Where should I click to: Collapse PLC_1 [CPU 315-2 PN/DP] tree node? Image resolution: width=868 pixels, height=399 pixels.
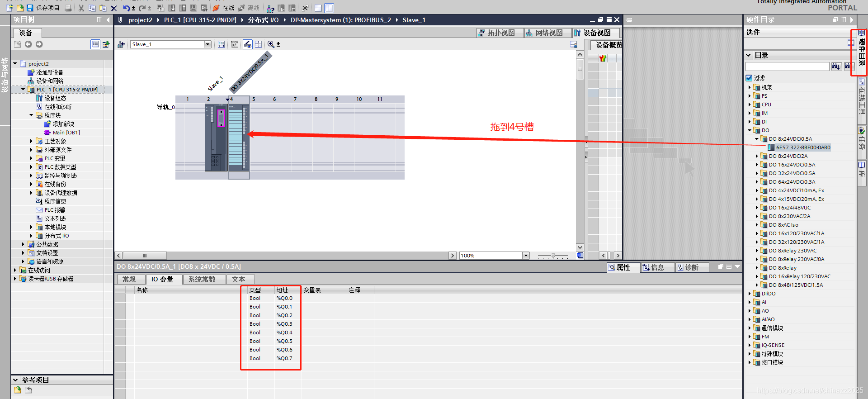point(23,90)
